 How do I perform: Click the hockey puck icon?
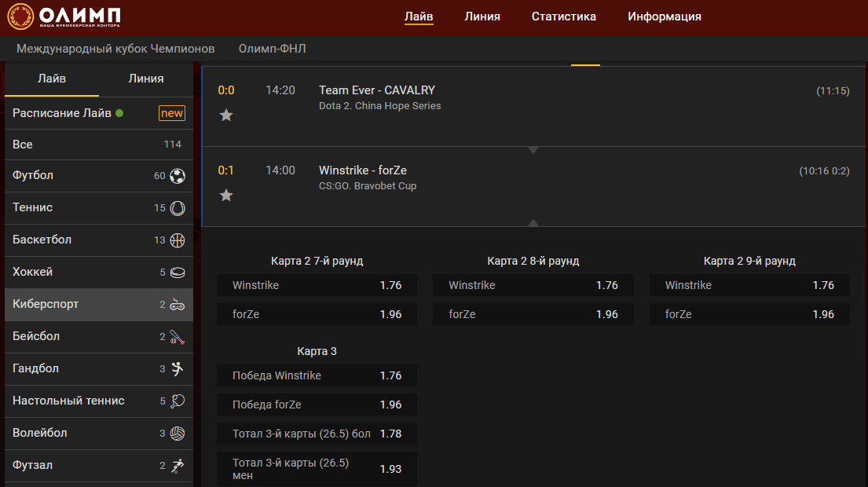pos(178,273)
